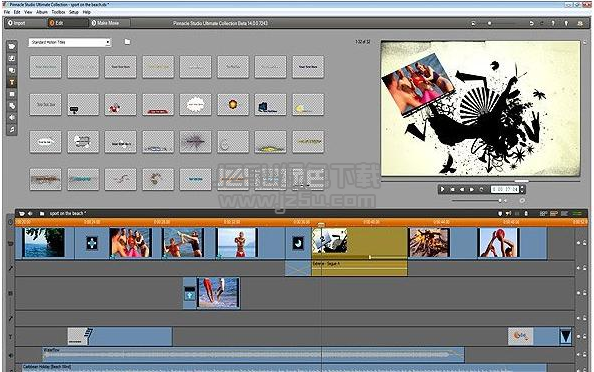Open the Music album section icon

pyautogui.click(x=12, y=130)
